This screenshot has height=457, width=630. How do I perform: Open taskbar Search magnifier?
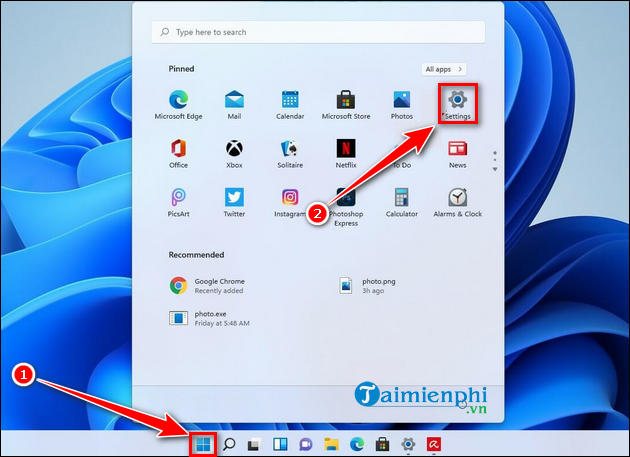[229, 444]
